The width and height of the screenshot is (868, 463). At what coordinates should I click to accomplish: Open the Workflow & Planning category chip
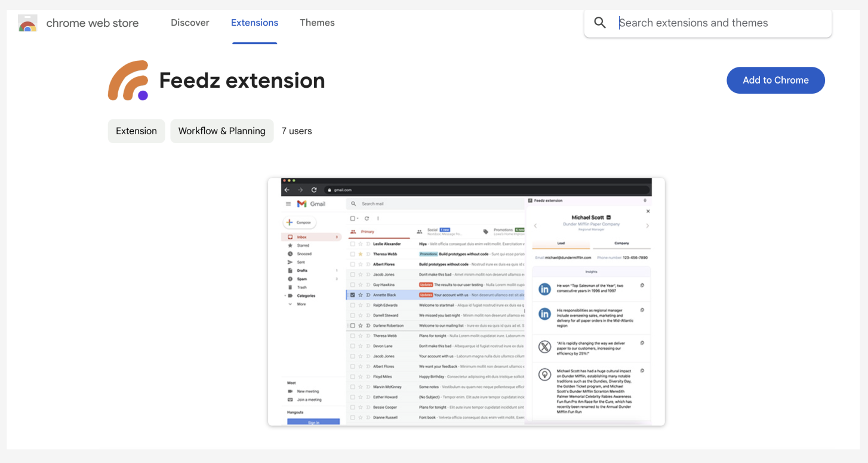click(x=222, y=131)
